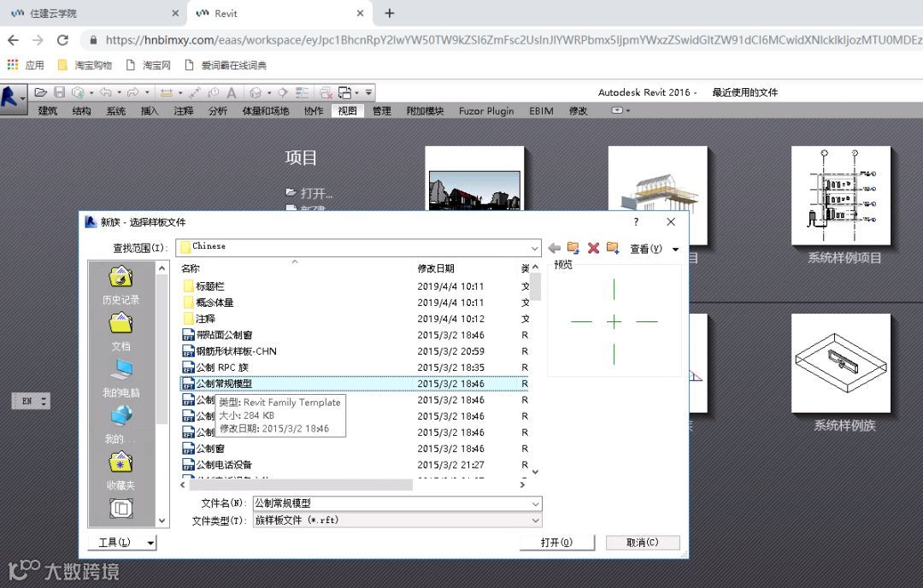Click the 爱词霸在线词典 bookmark
Screen dimensions: 923x588
[x=225, y=65]
